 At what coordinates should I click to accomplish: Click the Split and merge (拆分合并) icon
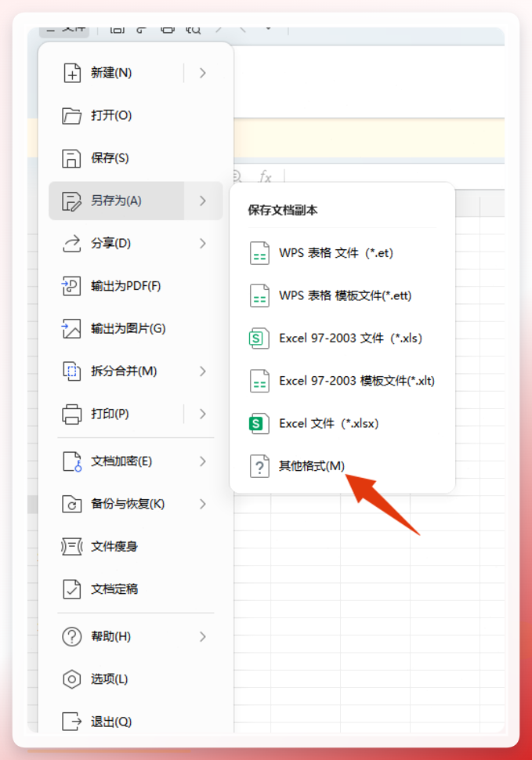point(72,371)
